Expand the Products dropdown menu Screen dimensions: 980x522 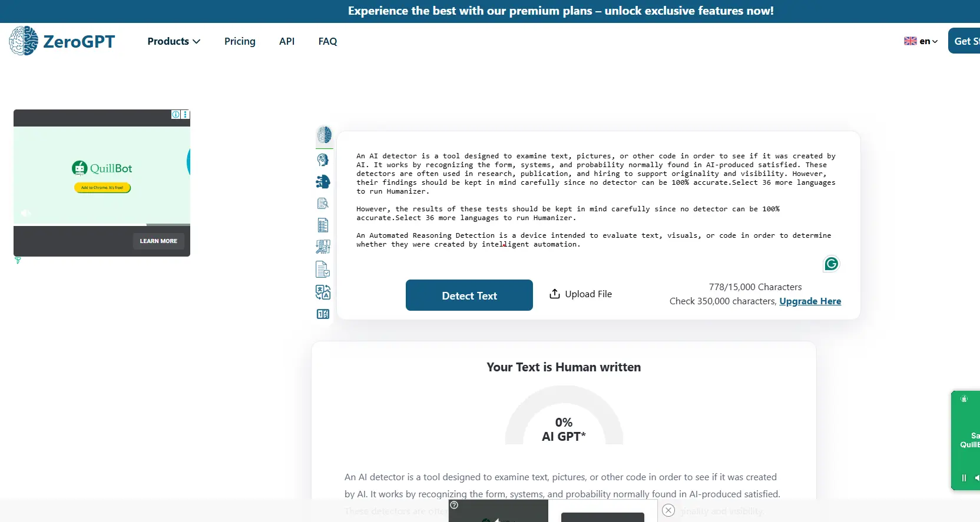coord(174,41)
